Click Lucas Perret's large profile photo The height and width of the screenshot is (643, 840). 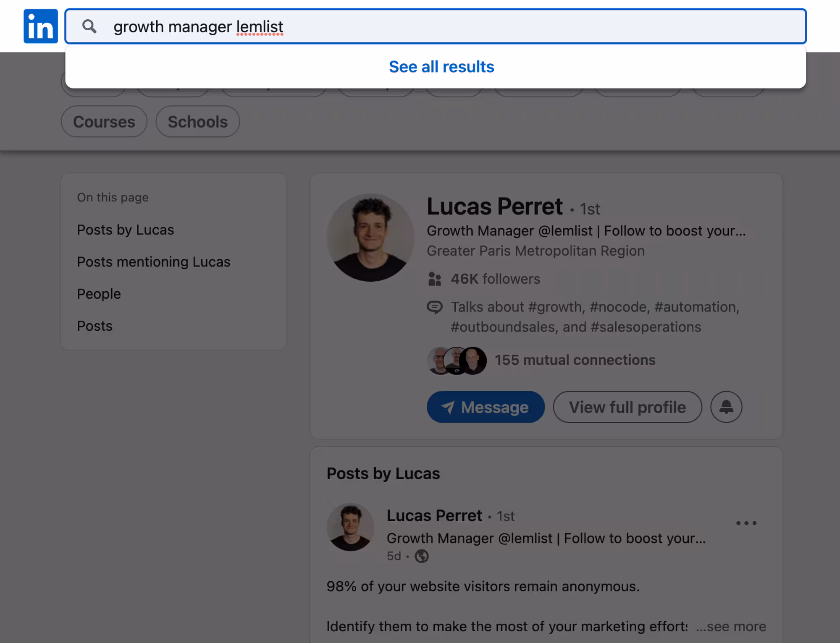point(370,238)
